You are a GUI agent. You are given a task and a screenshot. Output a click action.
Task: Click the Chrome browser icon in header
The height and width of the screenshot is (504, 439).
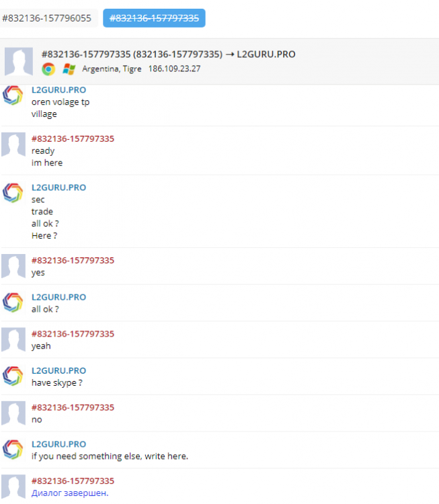48,69
